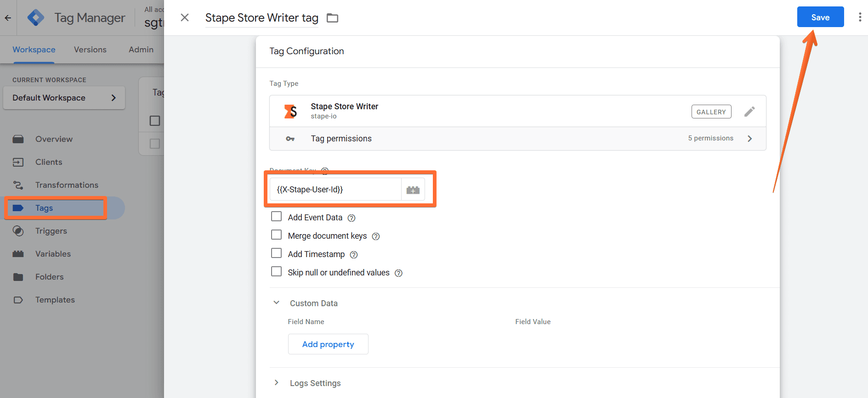Switch to the Admin tab
The height and width of the screenshot is (398, 868).
(x=141, y=50)
